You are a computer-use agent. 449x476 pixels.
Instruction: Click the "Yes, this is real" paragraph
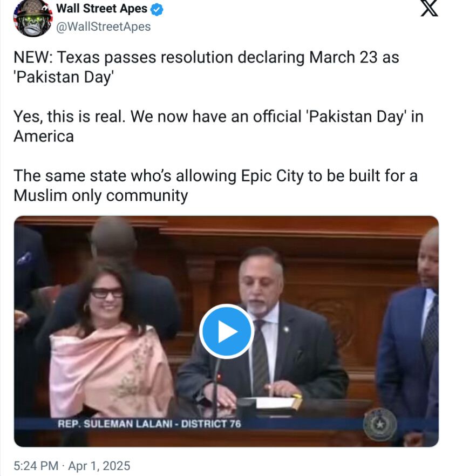pyautogui.click(x=218, y=126)
